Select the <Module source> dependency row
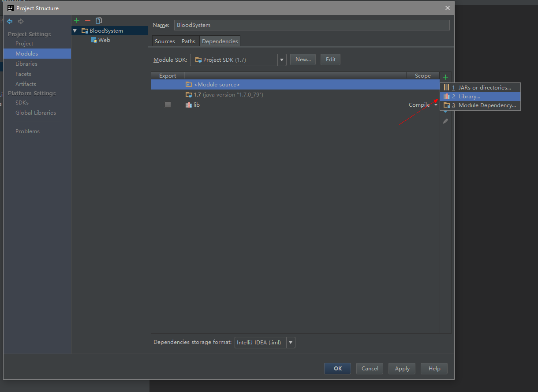 tap(295, 84)
